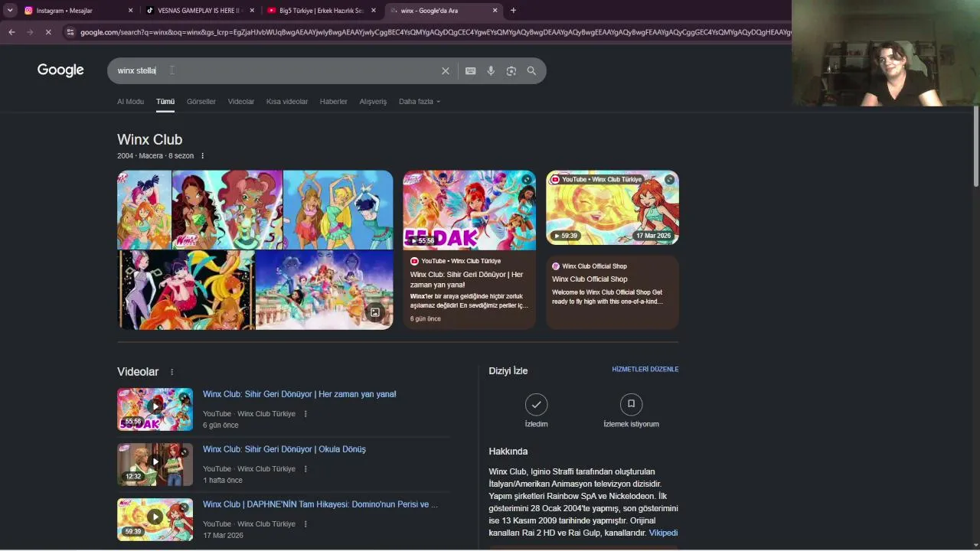Switch to VESNAS GAMEPLAY IS HERE tab
980x551 pixels.
click(201, 11)
